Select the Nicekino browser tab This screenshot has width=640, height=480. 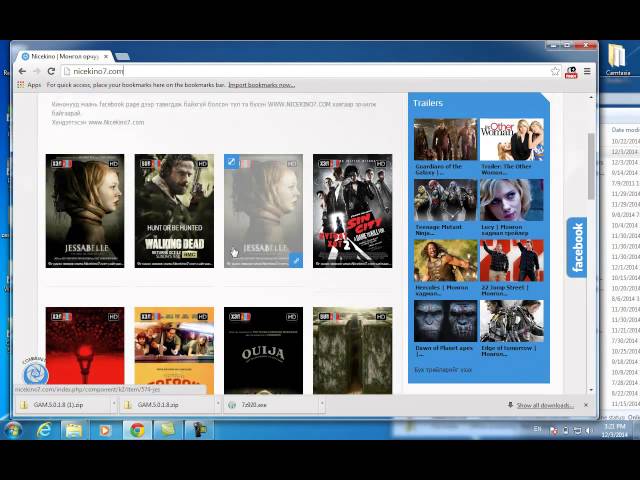tap(64, 56)
